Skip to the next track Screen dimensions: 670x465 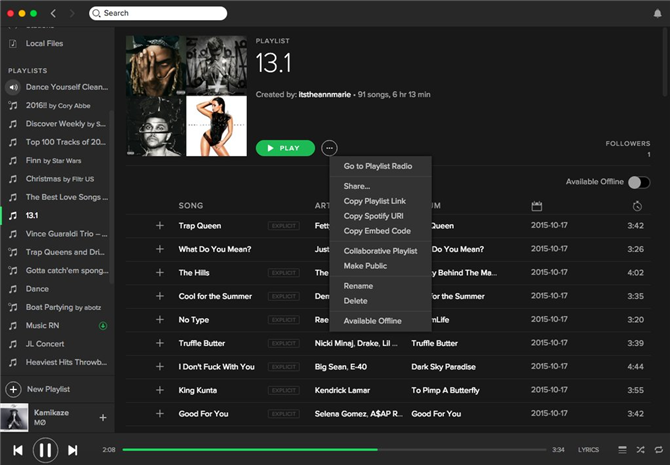click(73, 450)
